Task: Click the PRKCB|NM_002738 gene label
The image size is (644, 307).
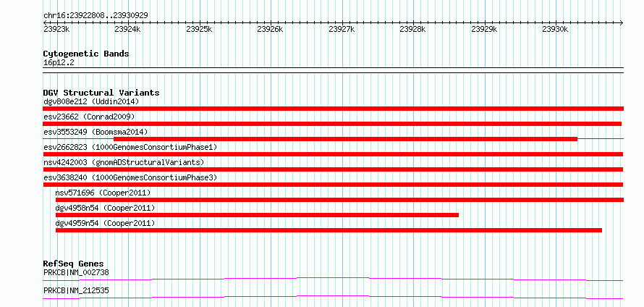Action: click(x=76, y=272)
